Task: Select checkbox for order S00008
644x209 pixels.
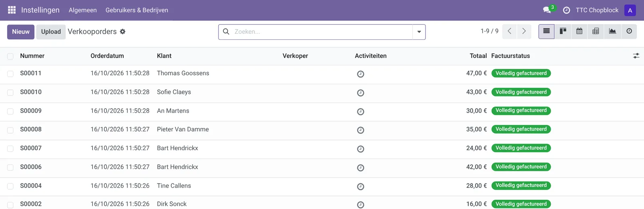Action: pos(10,130)
